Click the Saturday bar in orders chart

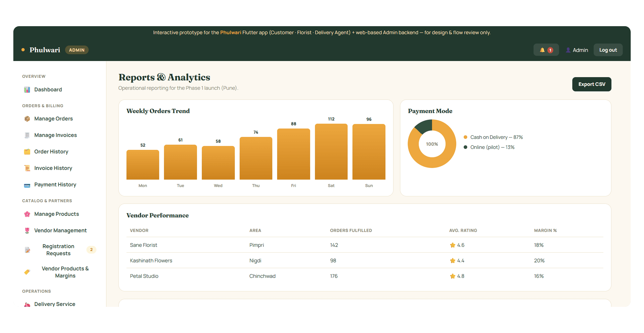331,152
